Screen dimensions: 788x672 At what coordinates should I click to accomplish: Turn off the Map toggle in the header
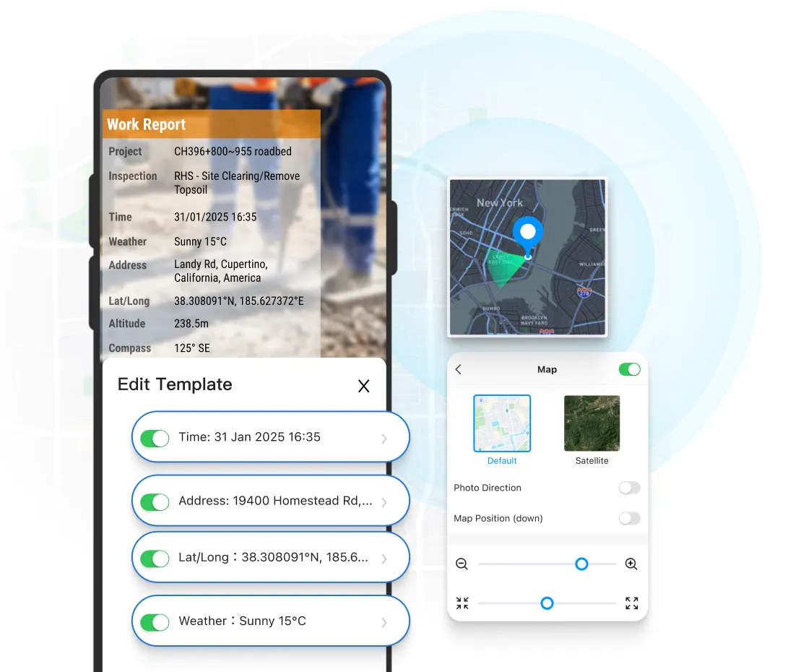(629, 369)
